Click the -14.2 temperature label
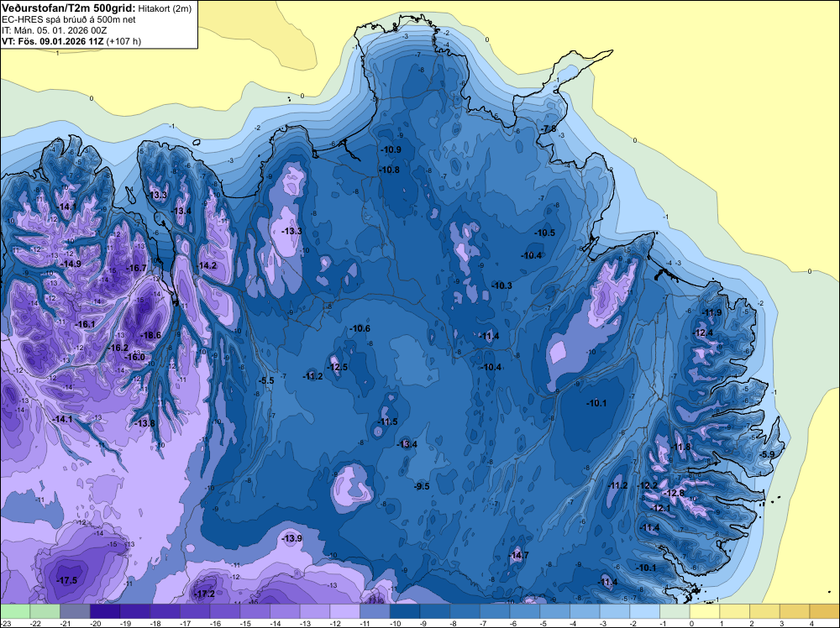 pyautogui.click(x=207, y=265)
